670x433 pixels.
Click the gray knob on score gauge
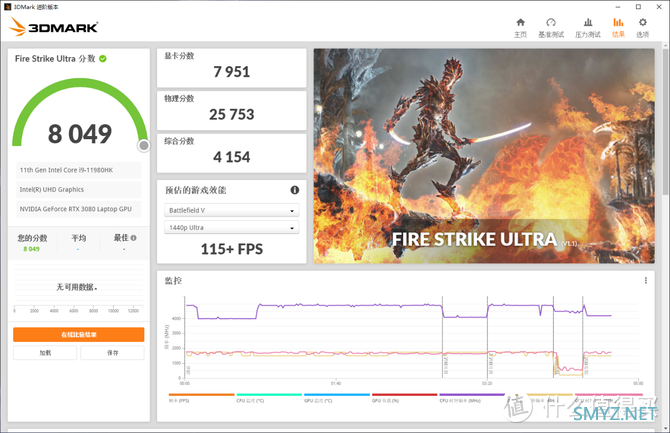(144, 146)
